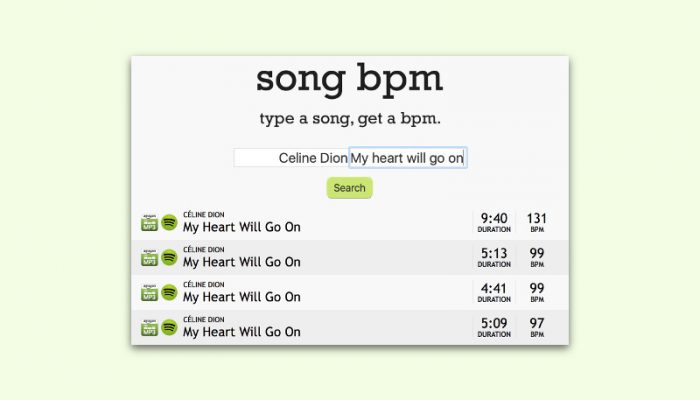The height and width of the screenshot is (400, 700).
Task: Click the 5:09 duration value
Action: pyautogui.click(x=494, y=323)
